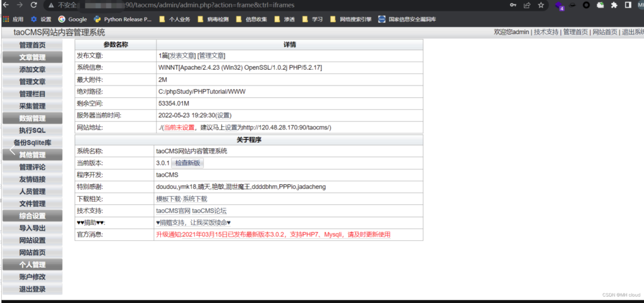Open saved passwords key icon

(513, 5)
